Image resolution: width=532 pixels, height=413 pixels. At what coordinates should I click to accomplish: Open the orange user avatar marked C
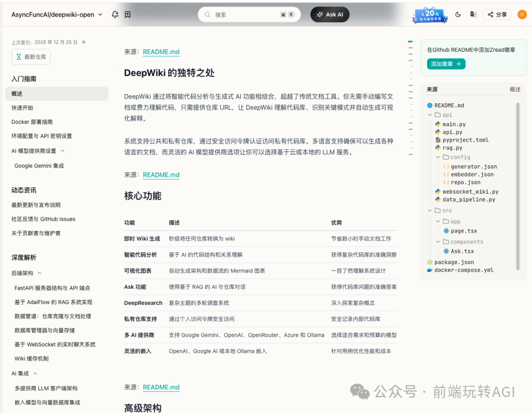point(522,14)
